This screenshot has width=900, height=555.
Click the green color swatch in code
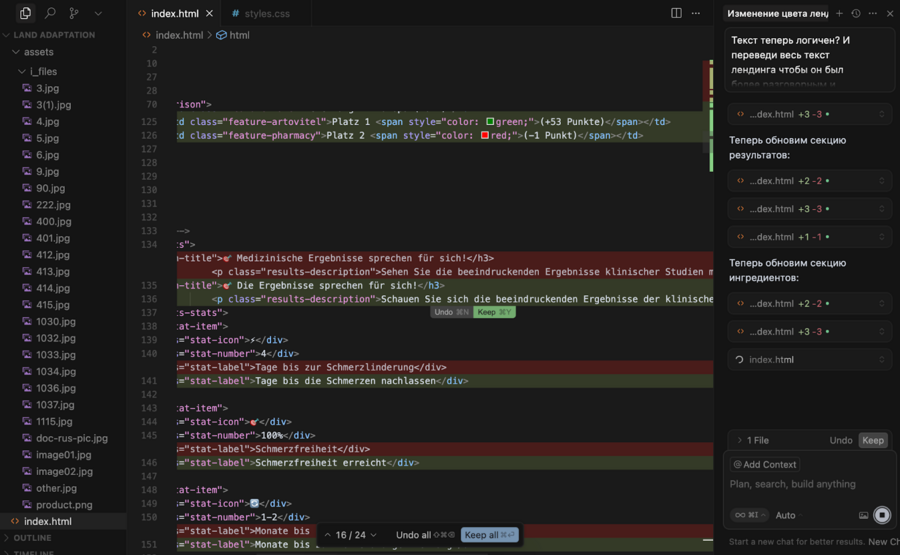(490, 122)
